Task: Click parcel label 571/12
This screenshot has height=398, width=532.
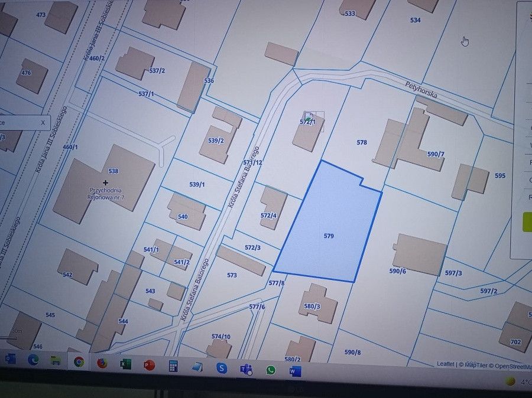Action: coord(253,163)
